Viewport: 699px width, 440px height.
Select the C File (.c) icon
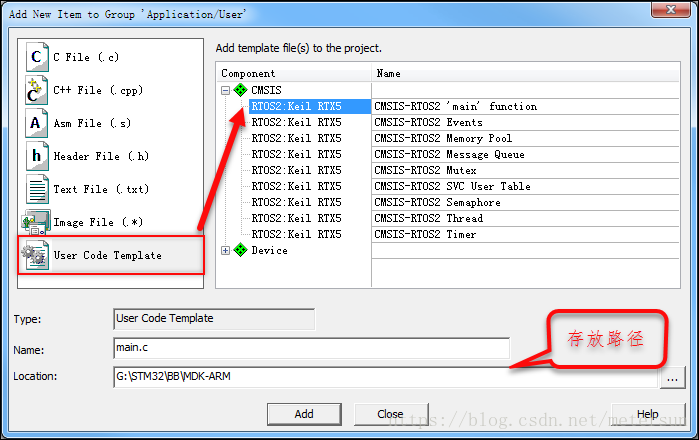[37, 57]
